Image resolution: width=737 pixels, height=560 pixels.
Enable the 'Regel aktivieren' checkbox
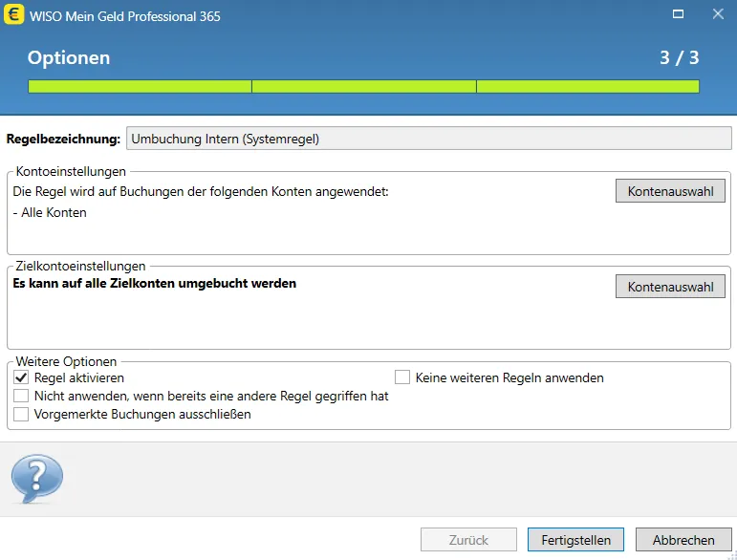coord(21,377)
